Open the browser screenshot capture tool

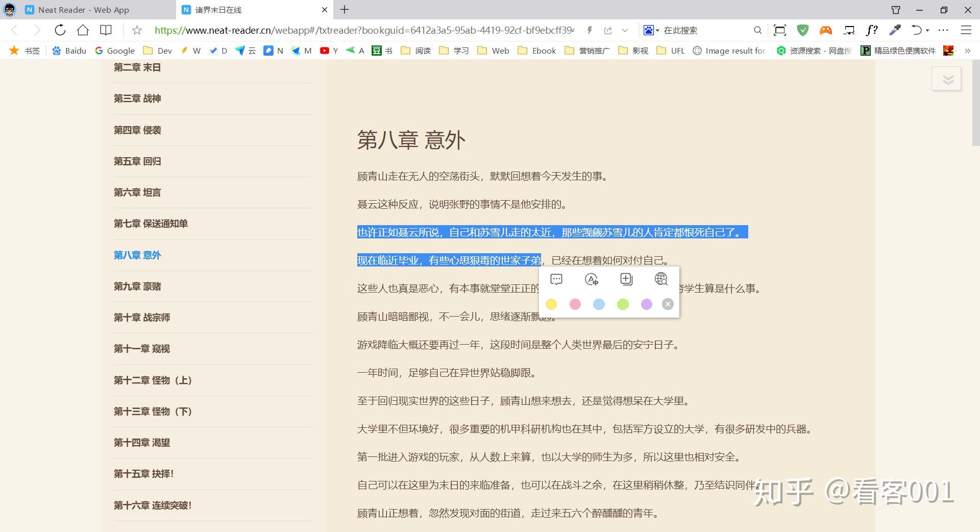779,30
